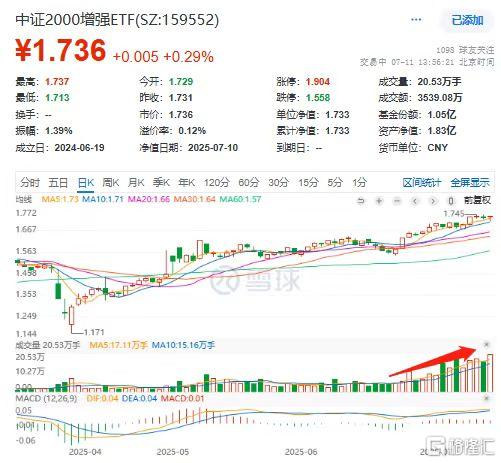Shift chart left with previous arrow

coord(415,201)
